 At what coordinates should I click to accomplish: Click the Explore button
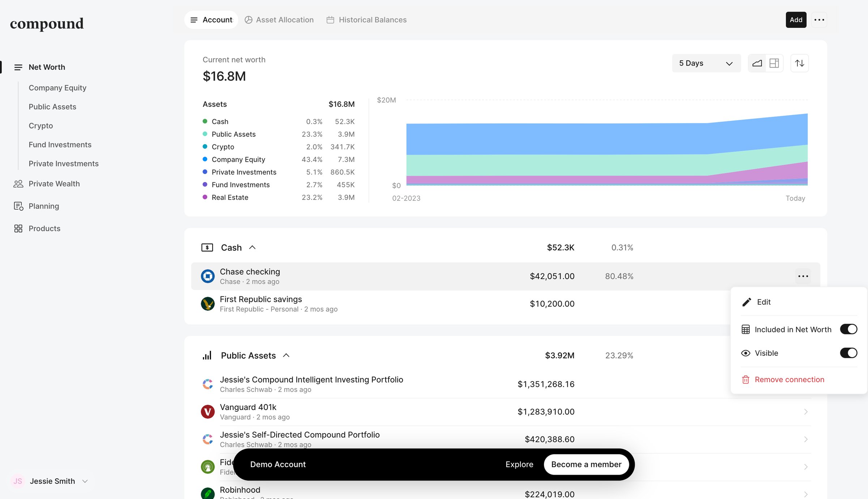point(519,465)
